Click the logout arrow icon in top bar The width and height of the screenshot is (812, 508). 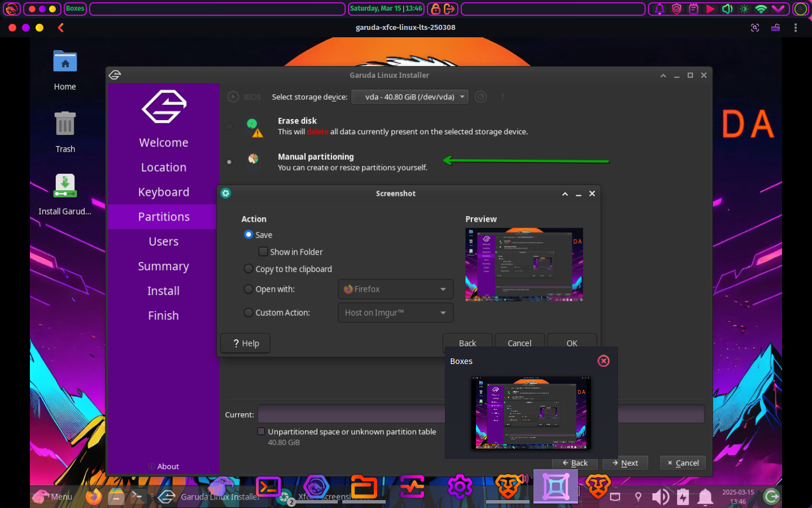pos(449,9)
